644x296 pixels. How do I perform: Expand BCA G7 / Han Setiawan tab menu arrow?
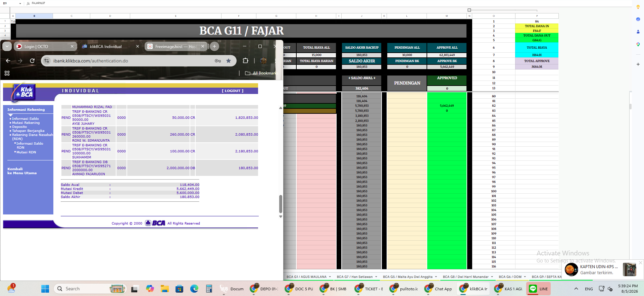(376, 277)
